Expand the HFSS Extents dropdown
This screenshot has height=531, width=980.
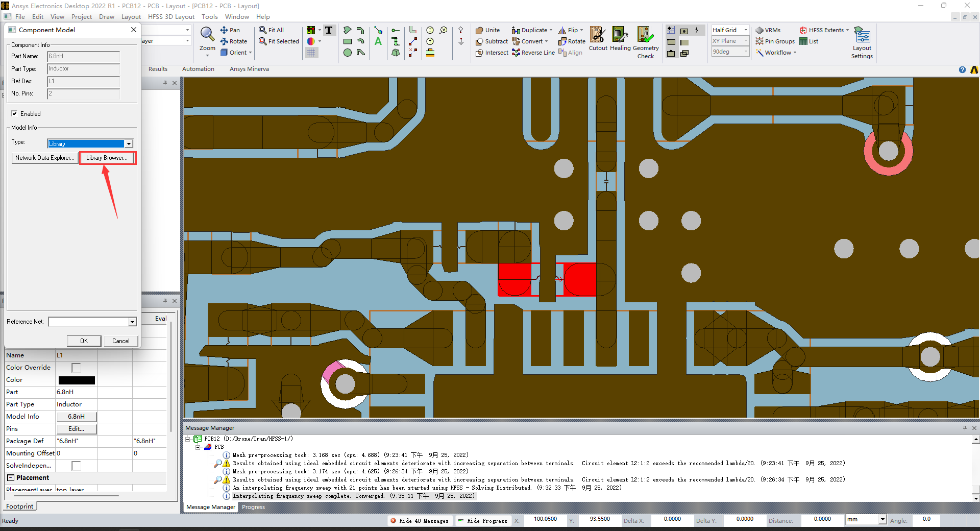click(x=847, y=30)
